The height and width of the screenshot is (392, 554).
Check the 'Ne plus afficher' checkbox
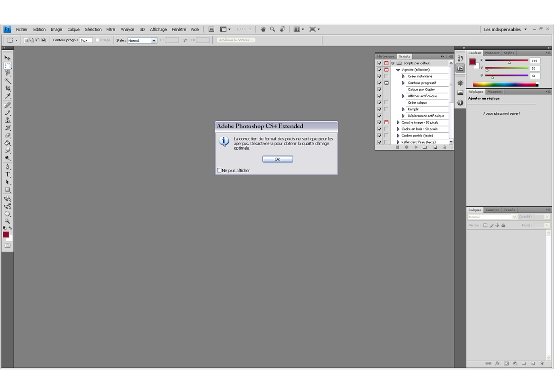point(219,170)
